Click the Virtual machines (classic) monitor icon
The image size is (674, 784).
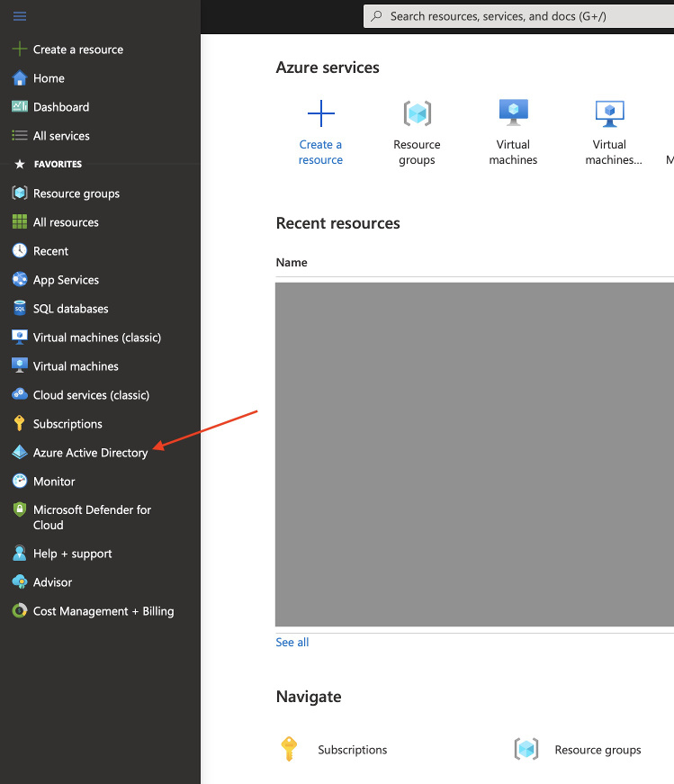click(20, 337)
